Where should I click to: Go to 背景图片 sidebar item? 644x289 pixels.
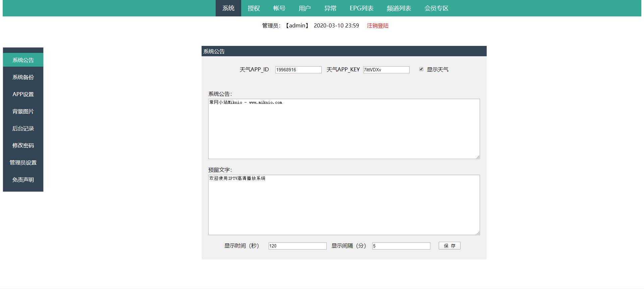click(x=23, y=111)
